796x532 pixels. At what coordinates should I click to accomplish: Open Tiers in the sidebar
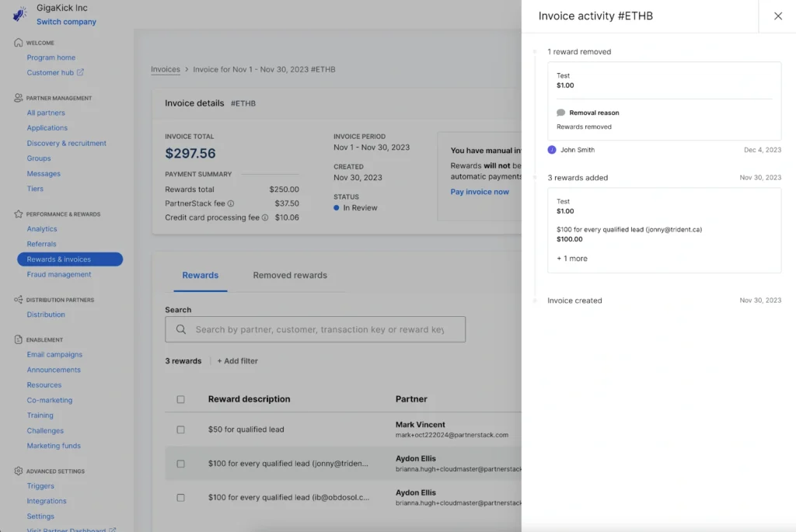click(x=35, y=188)
